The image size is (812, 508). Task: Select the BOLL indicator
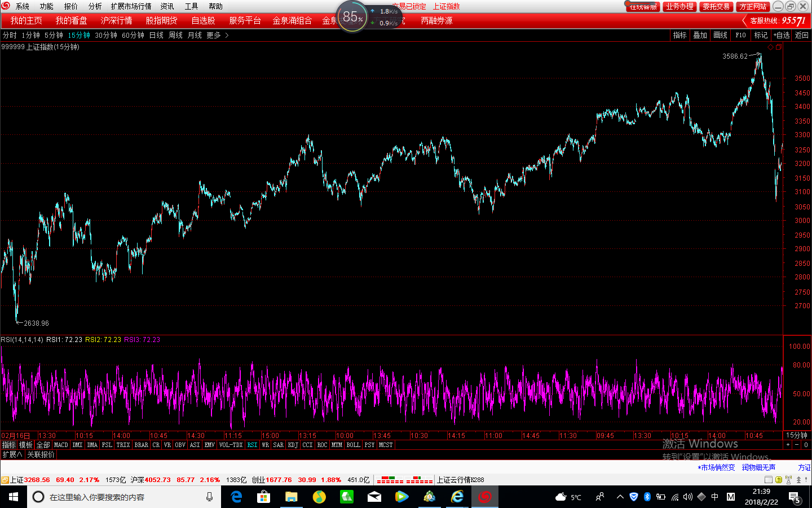coord(354,445)
